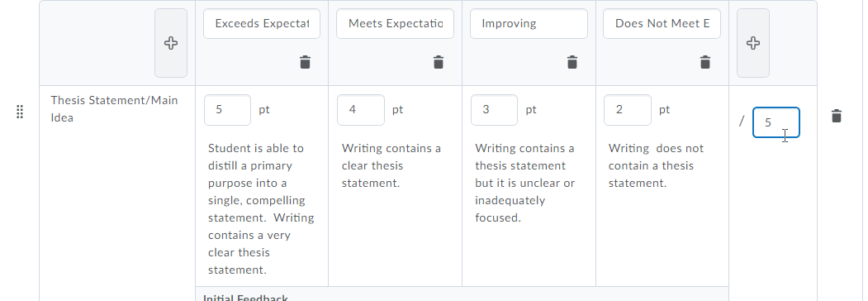Click the 4 pt score field
Screen dimensions: 868x301
361,110
